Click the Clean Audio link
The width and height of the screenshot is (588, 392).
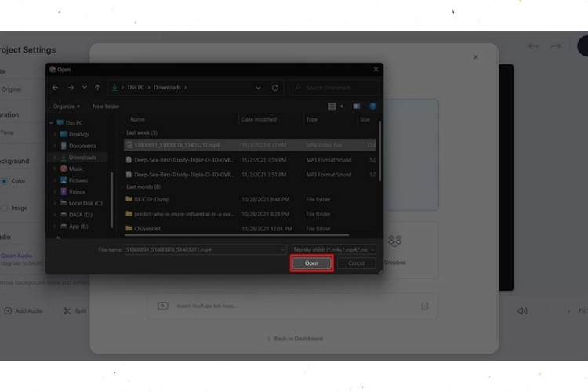(16, 256)
